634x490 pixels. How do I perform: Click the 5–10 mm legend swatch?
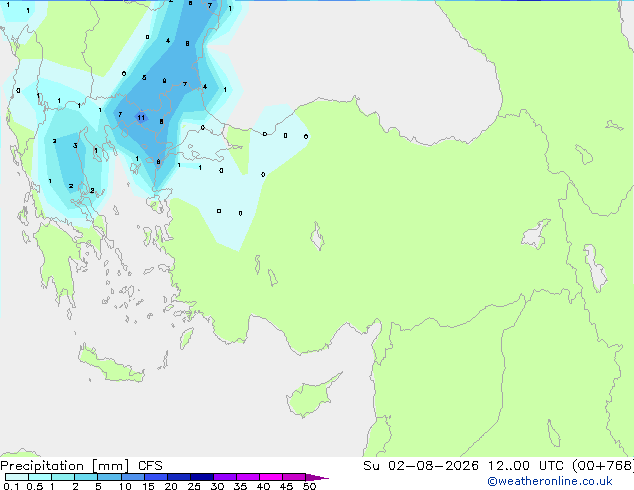109,477
